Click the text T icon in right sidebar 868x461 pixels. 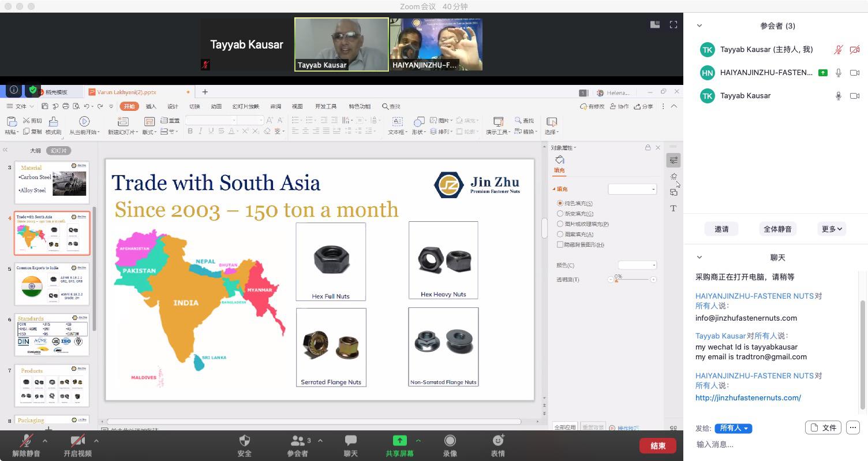point(674,209)
